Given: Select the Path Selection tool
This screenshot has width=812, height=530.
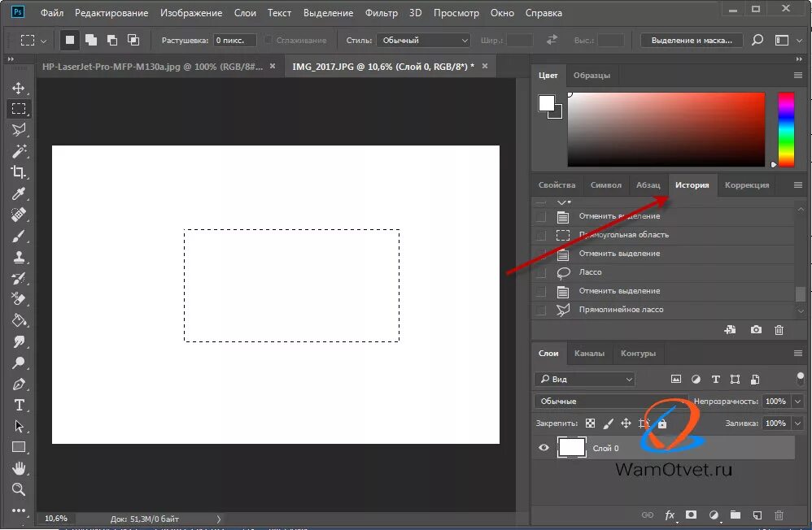Looking at the screenshot, I should tap(19, 427).
